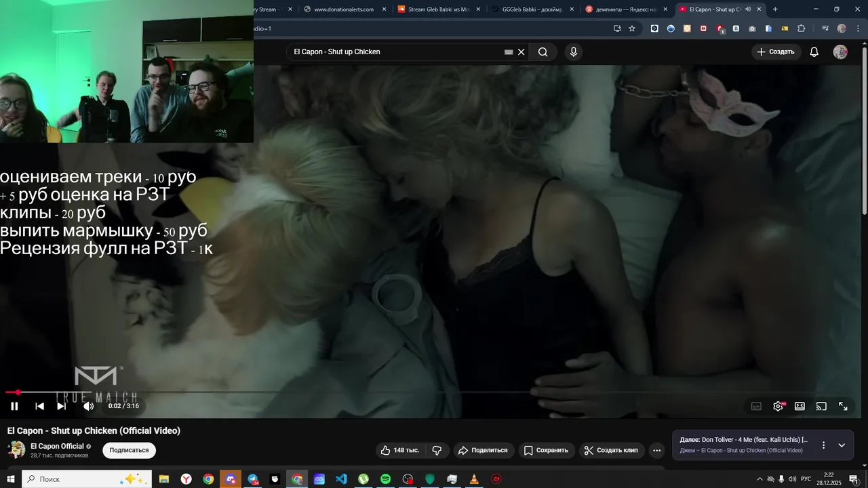Open the Создать menu

click(x=776, y=52)
